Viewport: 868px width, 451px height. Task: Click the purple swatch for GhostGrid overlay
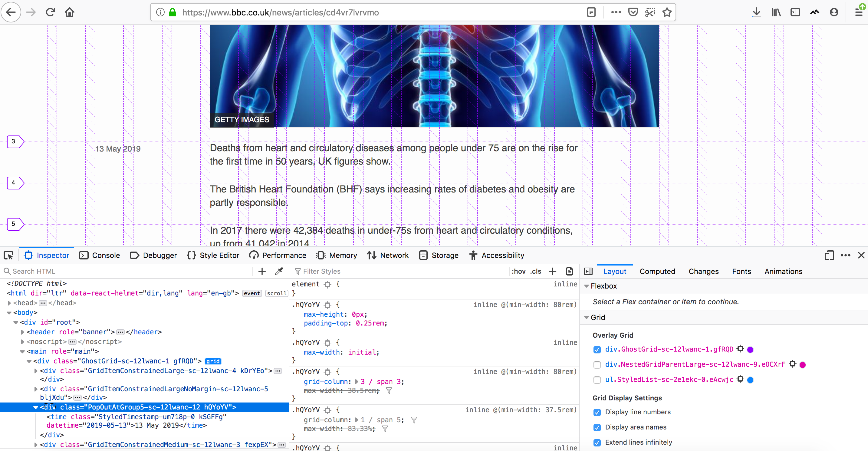tap(750, 350)
